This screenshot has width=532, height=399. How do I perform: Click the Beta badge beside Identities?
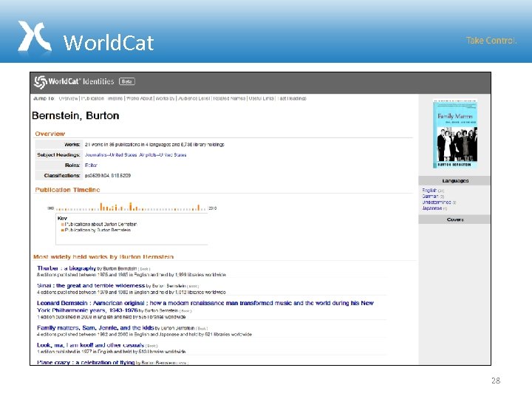click(x=127, y=81)
